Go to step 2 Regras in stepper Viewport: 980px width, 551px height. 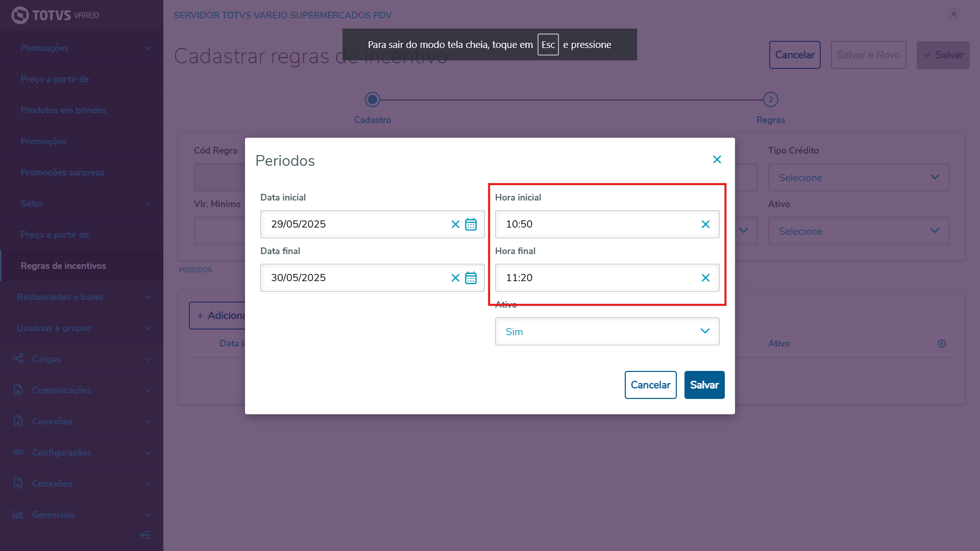pyautogui.click(x=770, y=99)
